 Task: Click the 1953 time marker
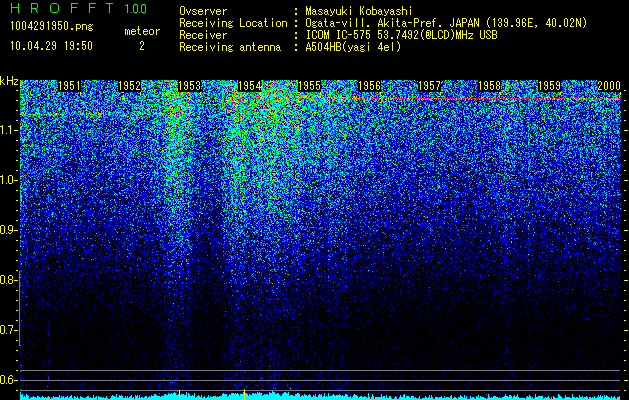pos(189,86)
